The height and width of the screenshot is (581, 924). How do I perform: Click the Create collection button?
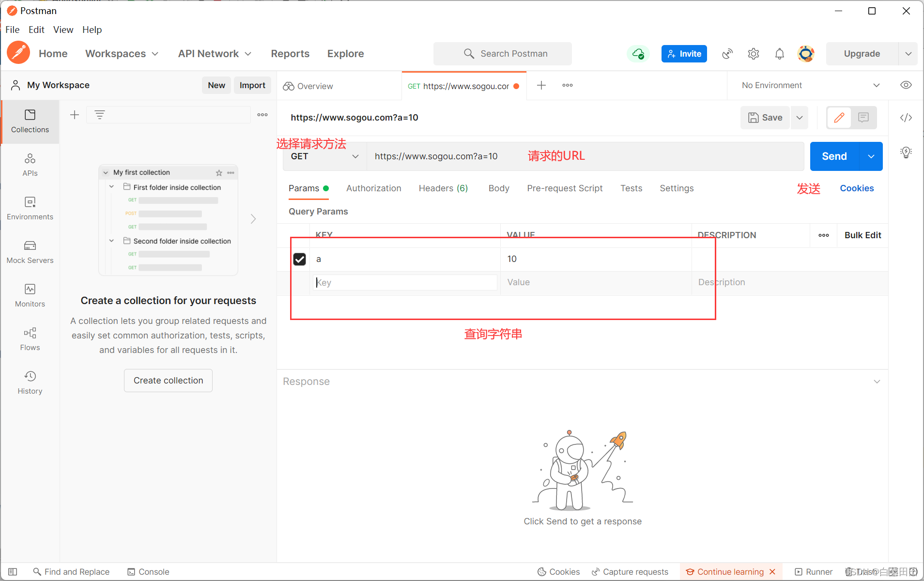coord(168,381)
